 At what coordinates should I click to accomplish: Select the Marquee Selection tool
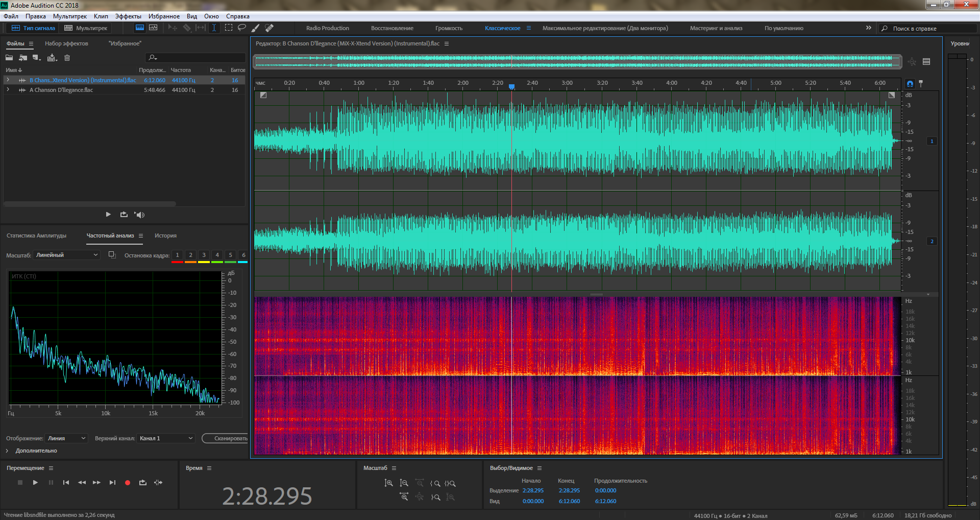(229, 28)
